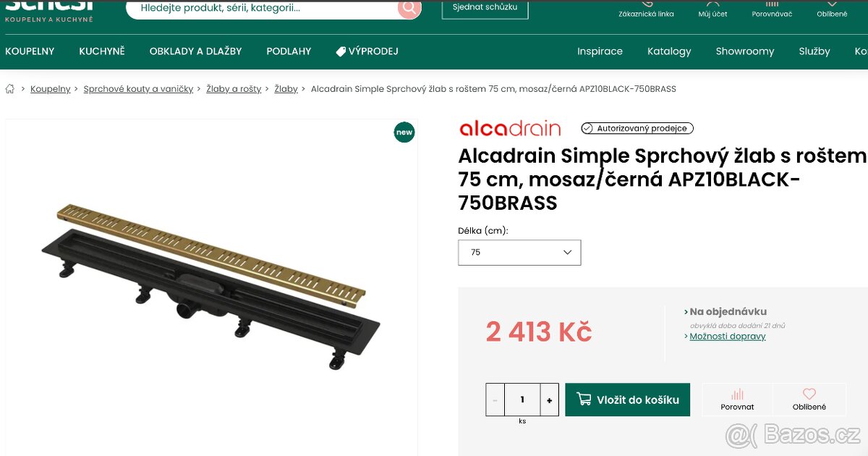Click the Porovnat compare bars icon
This screenshot has width=868, height=456.
(x=736, y=394)
